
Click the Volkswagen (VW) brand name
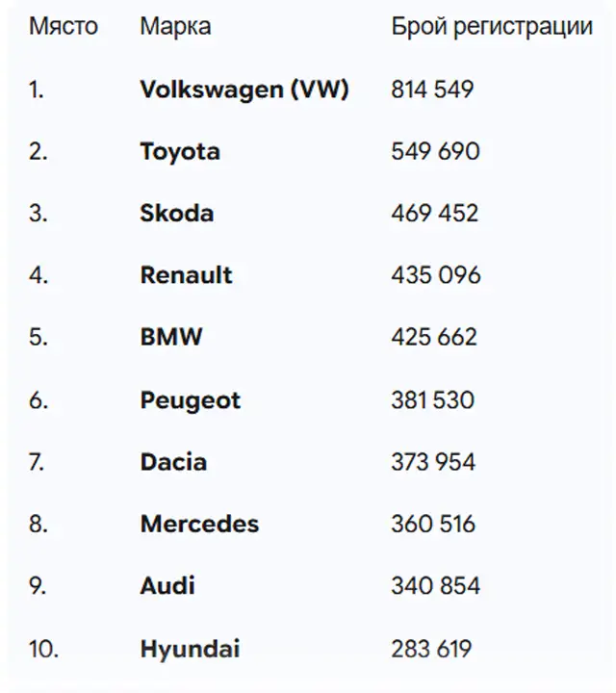[244, 90]
